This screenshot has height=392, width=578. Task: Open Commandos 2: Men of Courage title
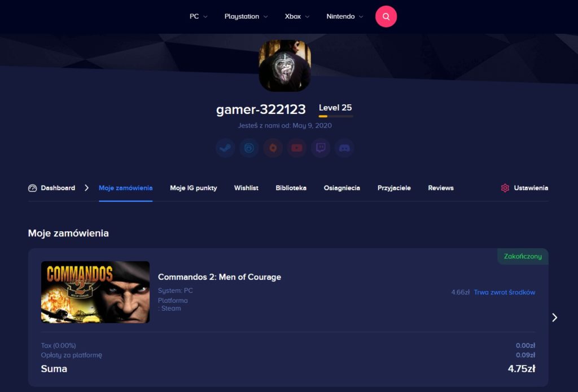(219, 277)
